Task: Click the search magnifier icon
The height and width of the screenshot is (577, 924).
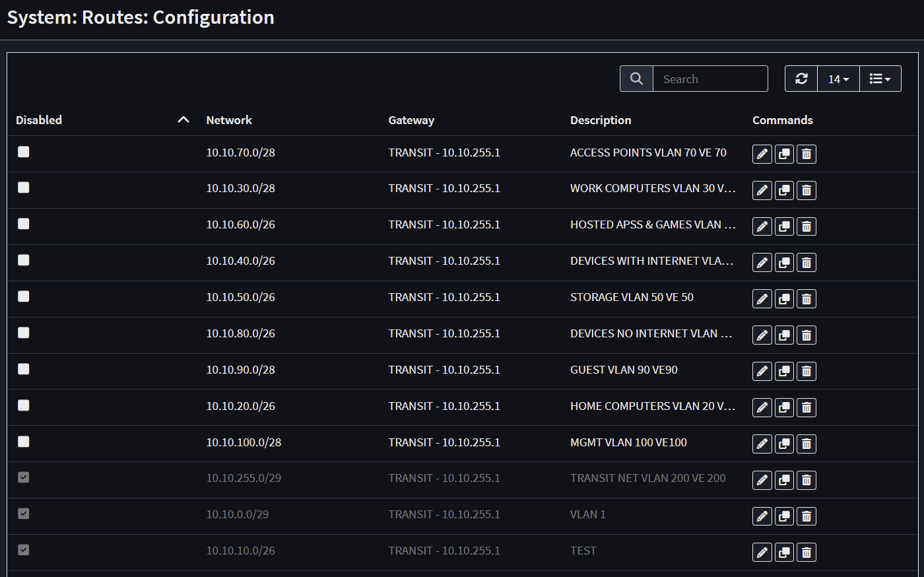Action: (636, 79)
